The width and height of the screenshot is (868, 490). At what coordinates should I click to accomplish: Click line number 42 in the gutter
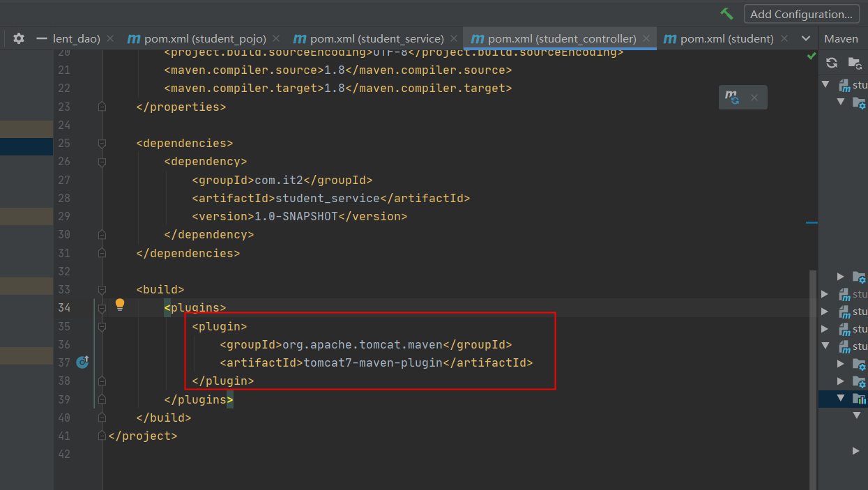64,454
